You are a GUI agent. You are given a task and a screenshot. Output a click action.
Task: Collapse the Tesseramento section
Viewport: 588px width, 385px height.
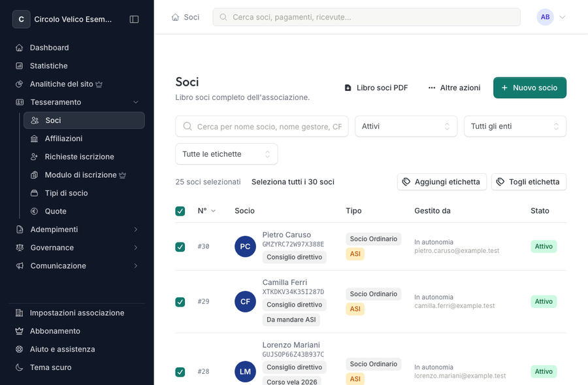point(77,102)
